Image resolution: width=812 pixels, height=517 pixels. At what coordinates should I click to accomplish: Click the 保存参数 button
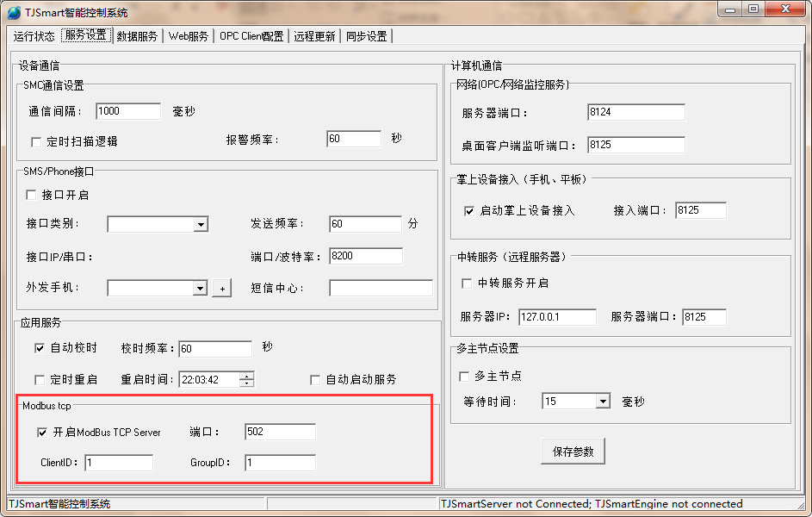click(x=573, y=452)
